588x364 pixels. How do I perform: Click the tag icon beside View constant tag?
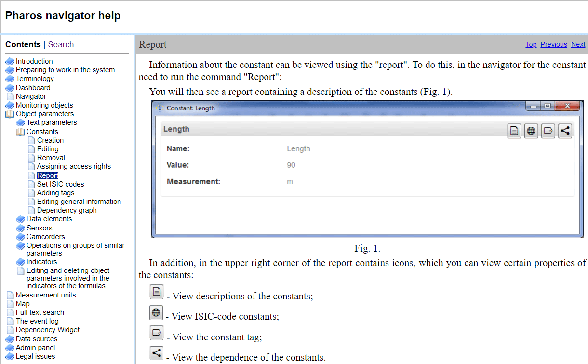[x=156, y=333]
